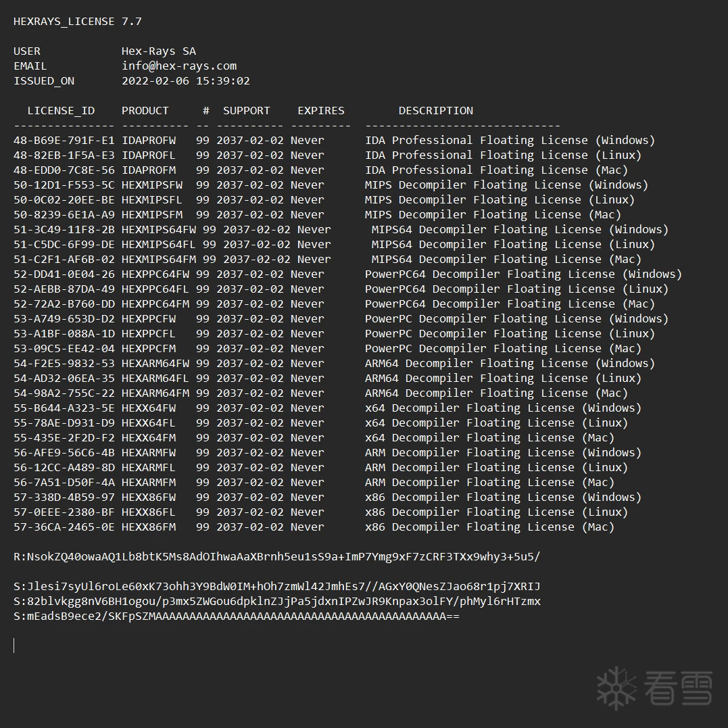Click license ID 56-12CC-A489-8D

[x=64, y=467]
